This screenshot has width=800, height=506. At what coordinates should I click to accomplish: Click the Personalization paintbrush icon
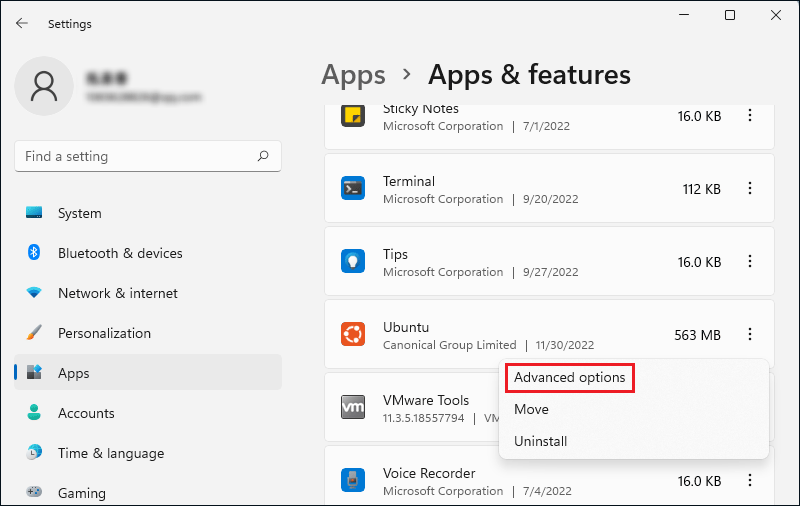(x=34, y=333)
